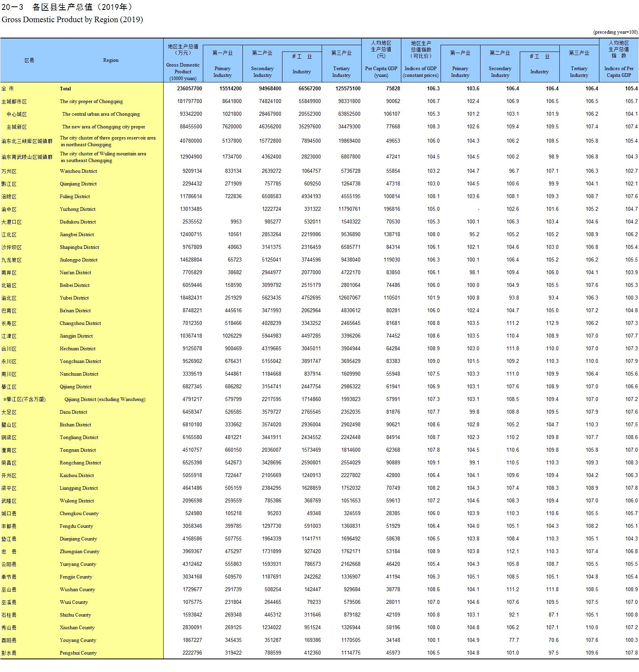The width and height of the screenshot is (639, 672).
Task: Click the 'Per Capita GDP (yuan)' header
Action: click(x=381, y=72)
